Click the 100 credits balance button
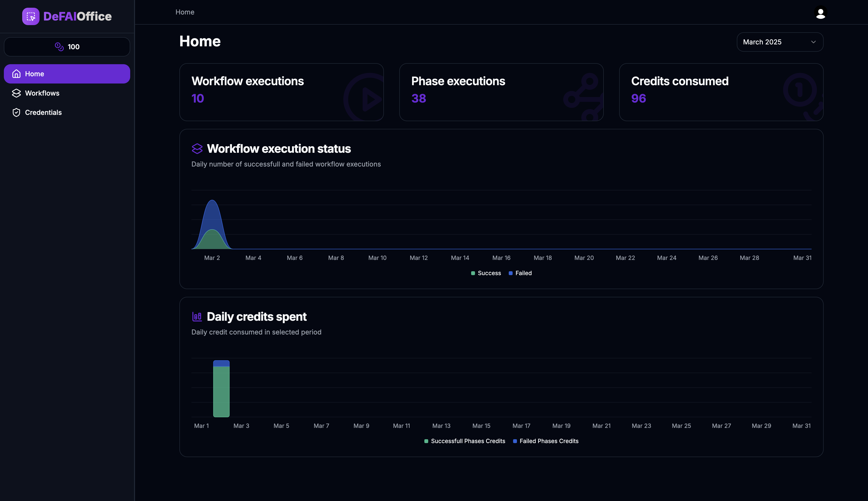 click(67, 46)
